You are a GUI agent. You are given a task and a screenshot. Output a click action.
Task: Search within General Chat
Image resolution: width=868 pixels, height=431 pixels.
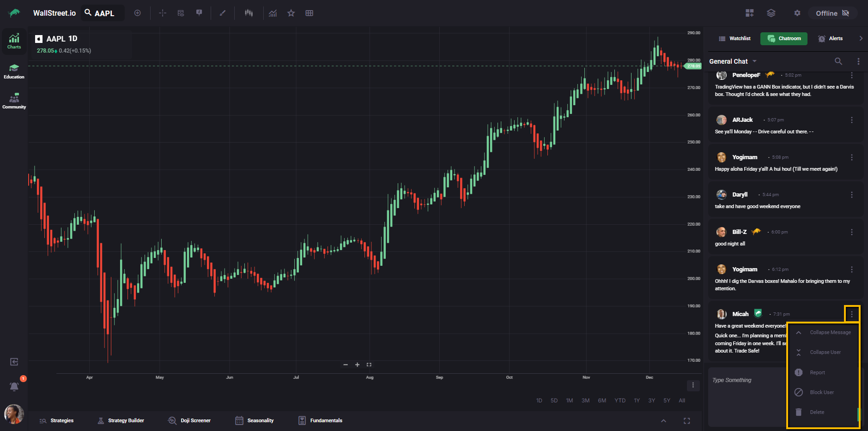pyautogui.click(x=838, y=61)
